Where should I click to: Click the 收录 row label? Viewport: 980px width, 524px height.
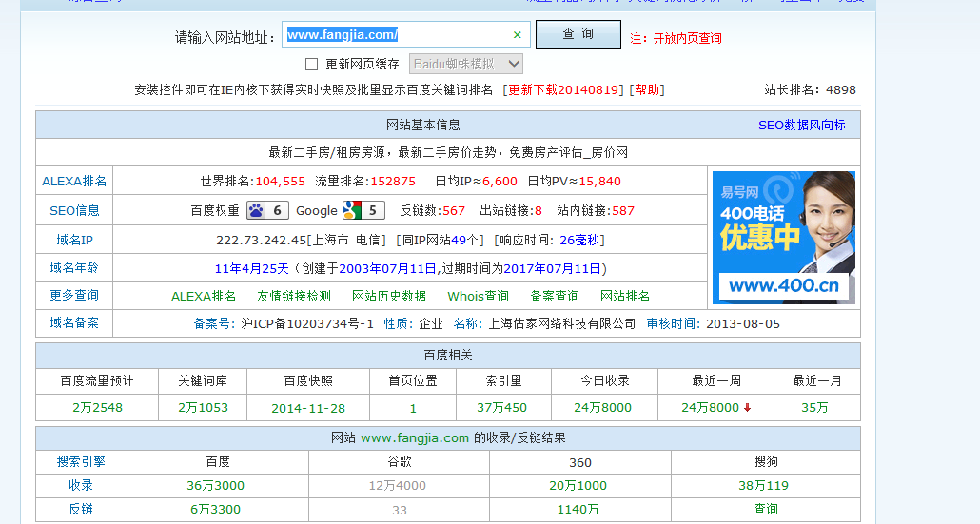(x=81, y=485)
